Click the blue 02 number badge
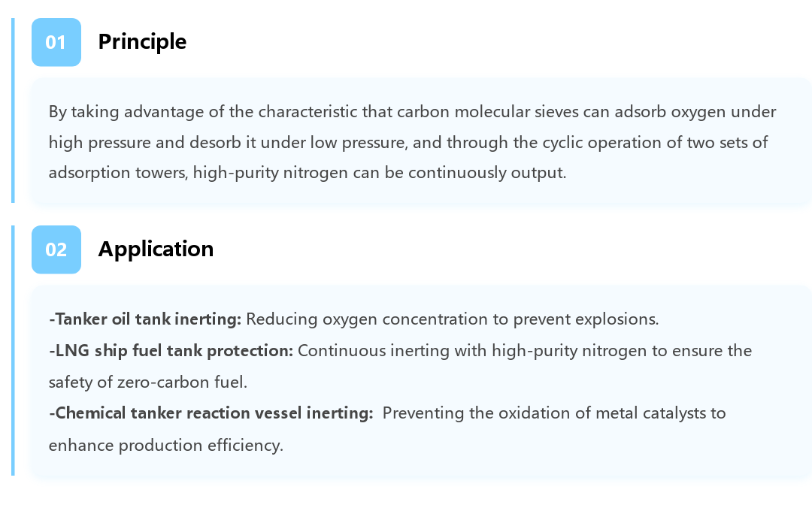The width and height of the screenshot is (812, 529). (x=56, y=249)
